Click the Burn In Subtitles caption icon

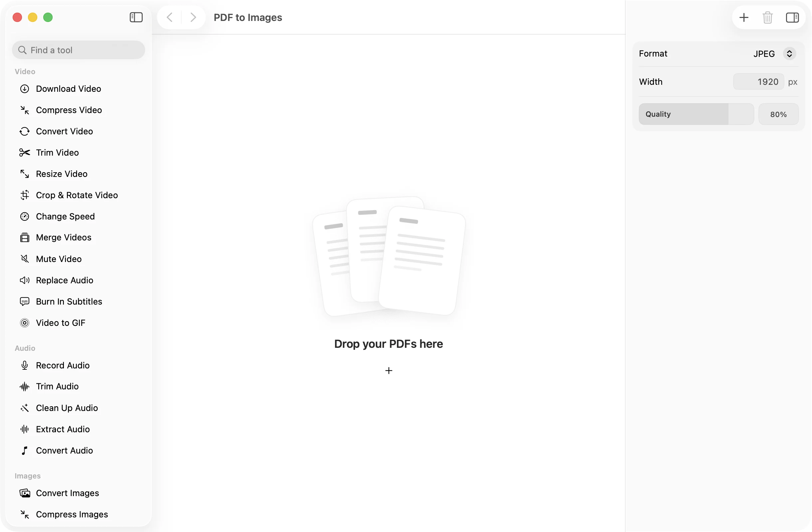[25, 302]
